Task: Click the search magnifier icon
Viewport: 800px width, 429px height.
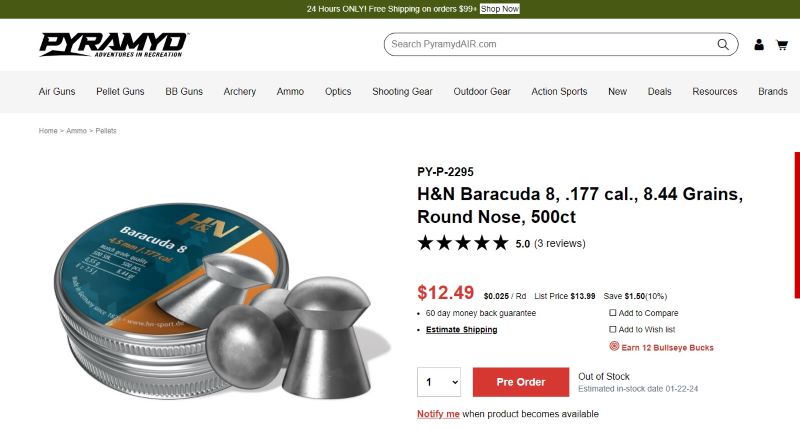Action: [x=722, y=44]
